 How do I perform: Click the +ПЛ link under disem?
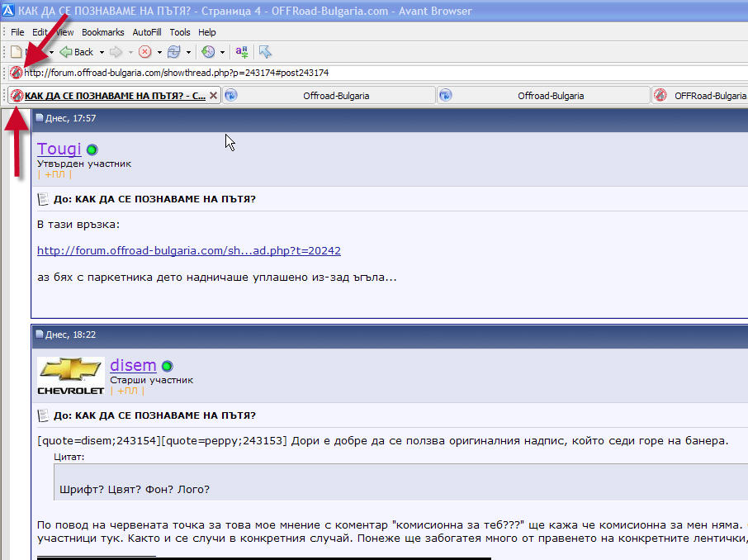[x=126, y=391]
